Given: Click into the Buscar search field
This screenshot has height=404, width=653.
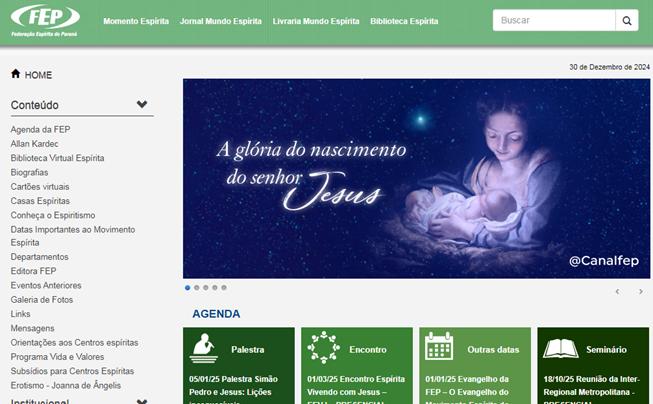Looking at the screenshot, I should click(554, 20).
